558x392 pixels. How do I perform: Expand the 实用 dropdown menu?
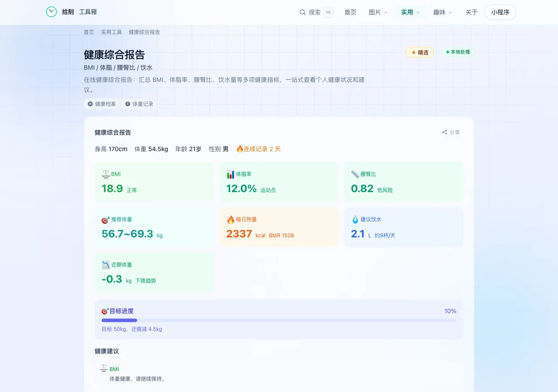tap(410, 12)
